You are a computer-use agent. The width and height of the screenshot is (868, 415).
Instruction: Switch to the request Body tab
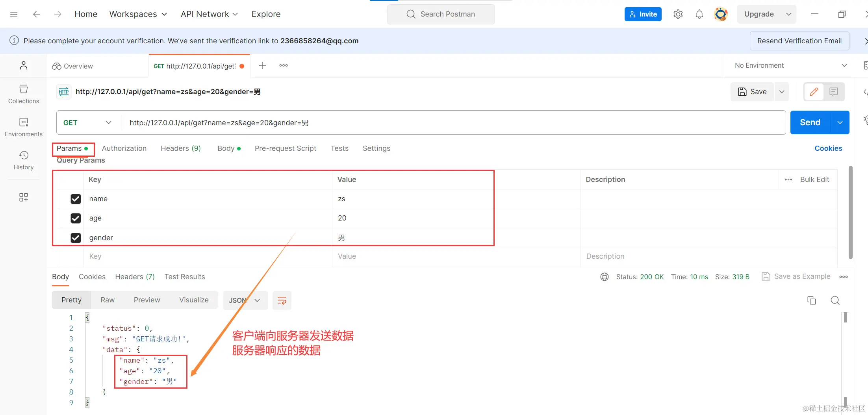tap(229, 148)
